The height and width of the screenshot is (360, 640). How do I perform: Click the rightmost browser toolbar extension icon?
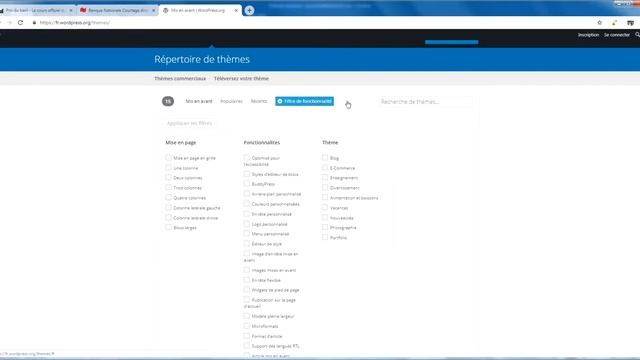(630, 23)
